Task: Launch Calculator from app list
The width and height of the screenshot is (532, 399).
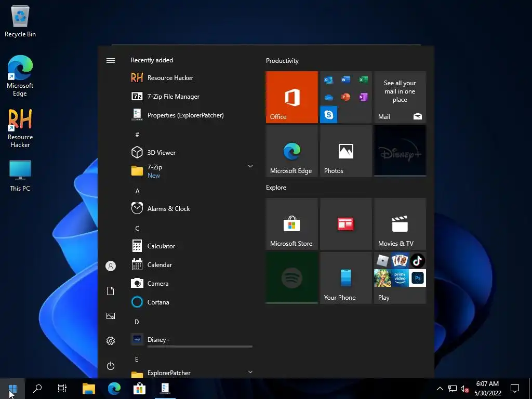Action: [191, 246]
